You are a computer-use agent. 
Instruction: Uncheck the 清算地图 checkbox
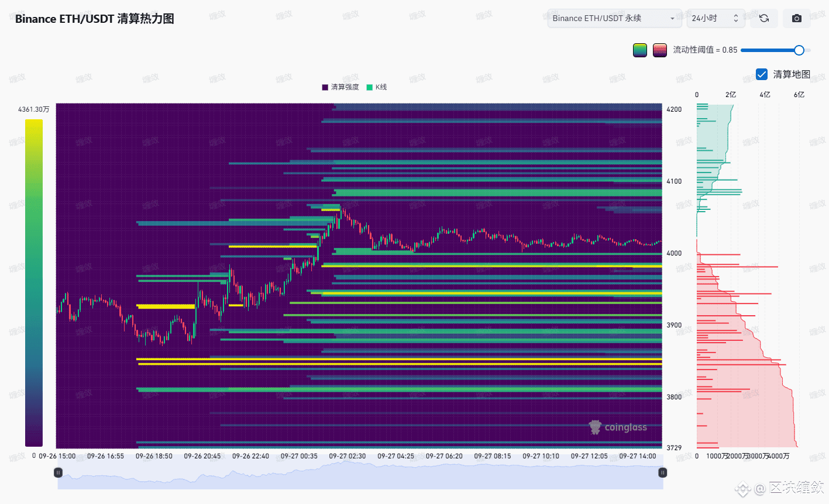[762, 74]
